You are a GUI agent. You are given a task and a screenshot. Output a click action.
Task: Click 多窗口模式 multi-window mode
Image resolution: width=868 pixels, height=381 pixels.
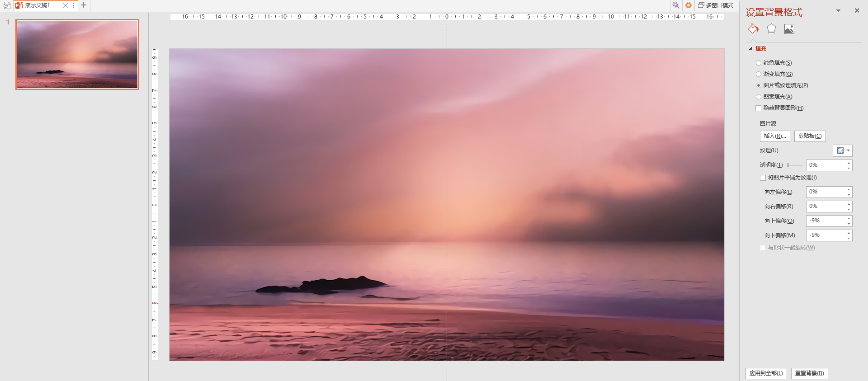pos(716,5)
